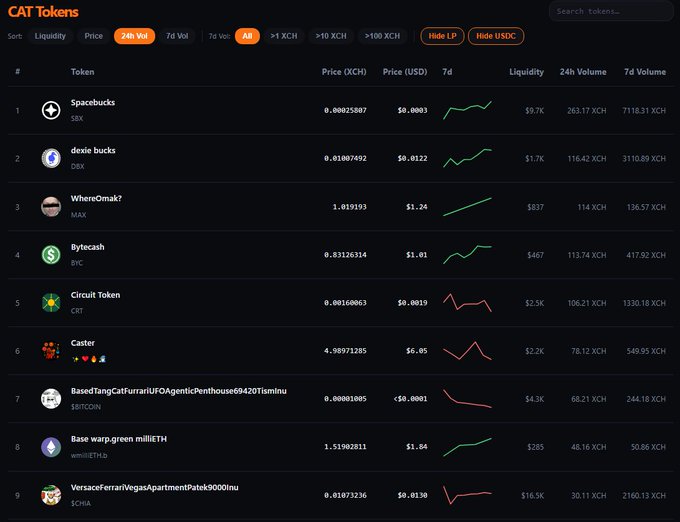
Task: Open the $BITCOIN 7d sparkline chart
Action: click(467, 399)
